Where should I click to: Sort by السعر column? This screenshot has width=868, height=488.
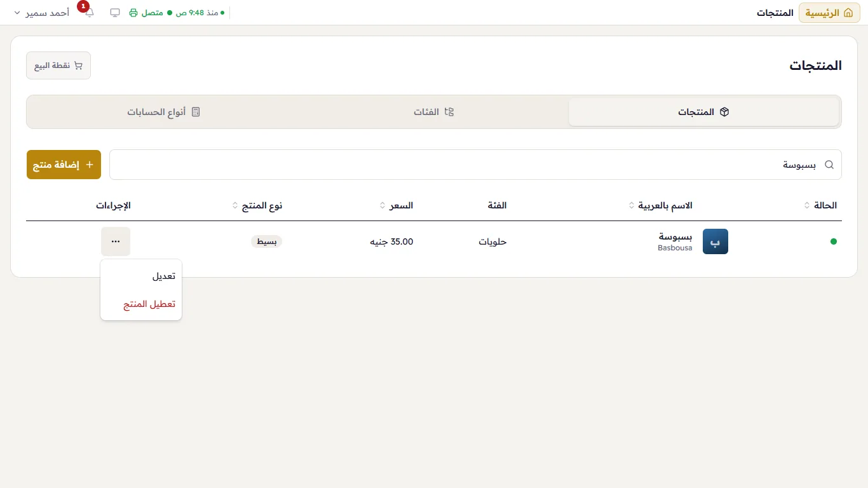397,205
